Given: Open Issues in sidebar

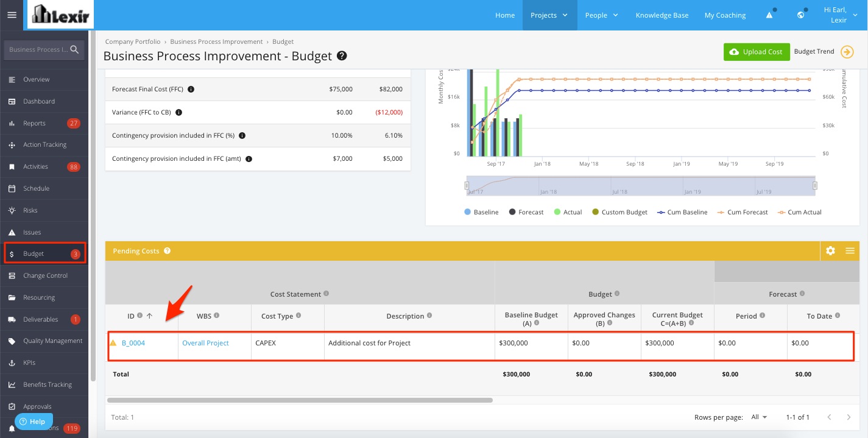Looking at the screenshot, I should click(x=44, y=232).
